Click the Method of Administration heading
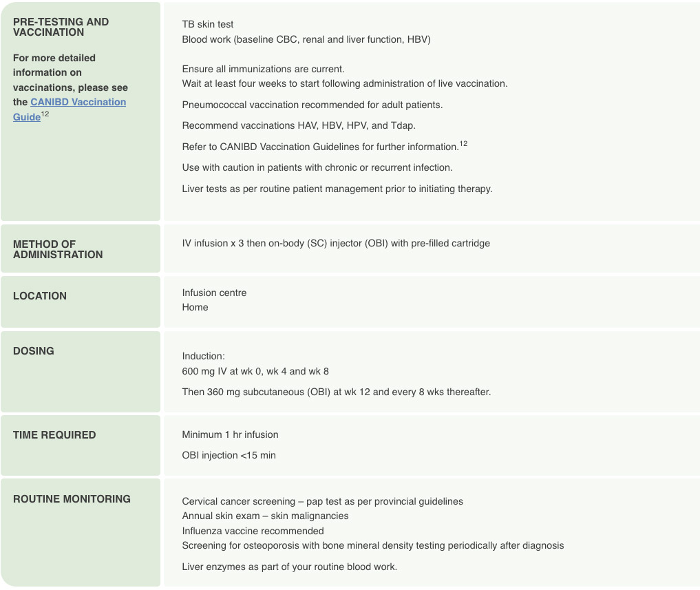The image size is (700, 590). click(x=58, y=249)
